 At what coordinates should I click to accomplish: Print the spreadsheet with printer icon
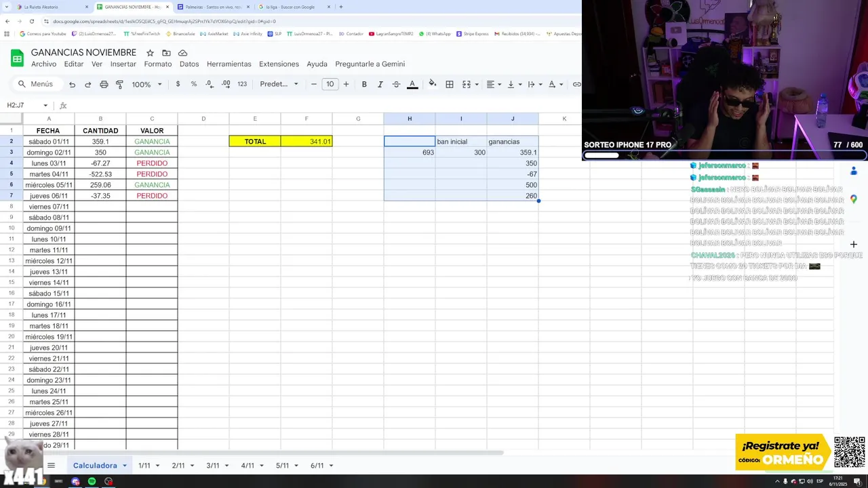[x=104, y=84]
